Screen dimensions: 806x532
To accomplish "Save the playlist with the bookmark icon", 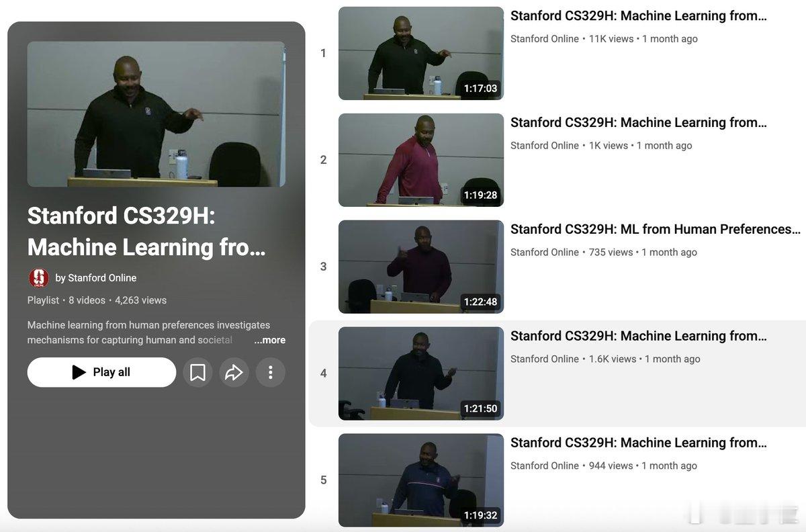I will click(197, 372).
